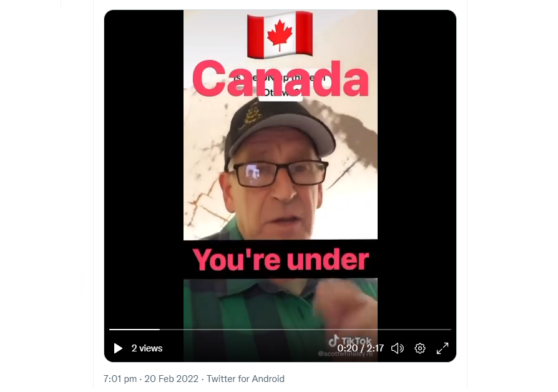
Task: Jump to the middle of the unplayed progress bar
Action: (x=305, y=330)
